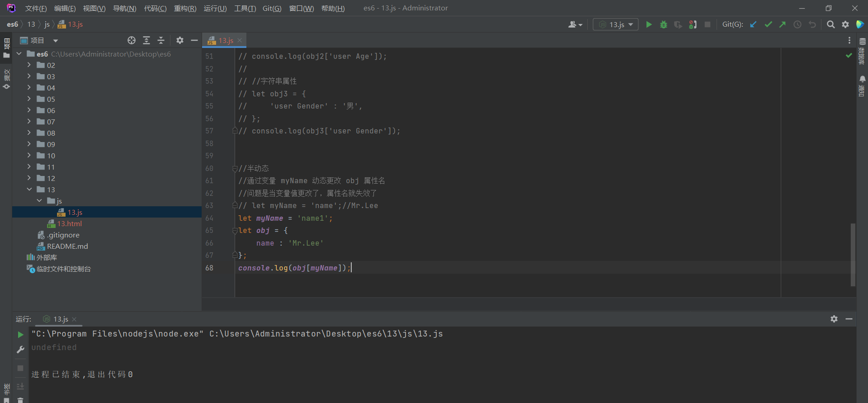868x403 pixels.
Task: Close the 13.js Run tab
Action: click(x=74, y=319)
